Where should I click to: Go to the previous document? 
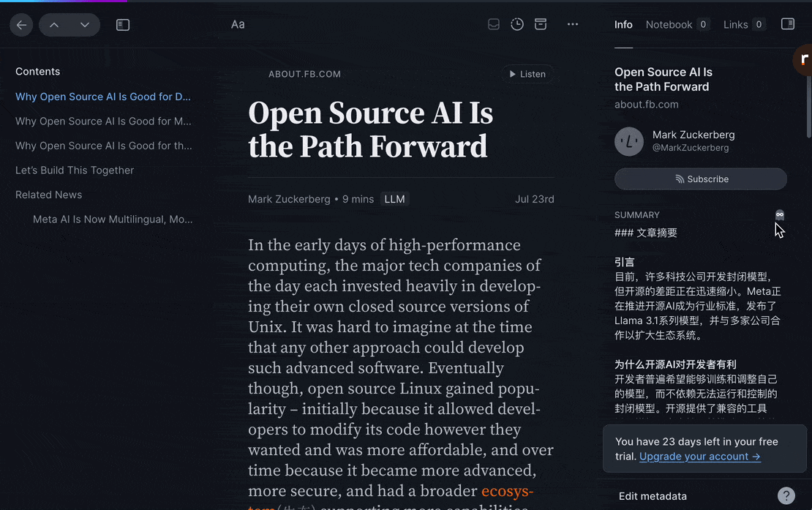[x=54, y=25]
